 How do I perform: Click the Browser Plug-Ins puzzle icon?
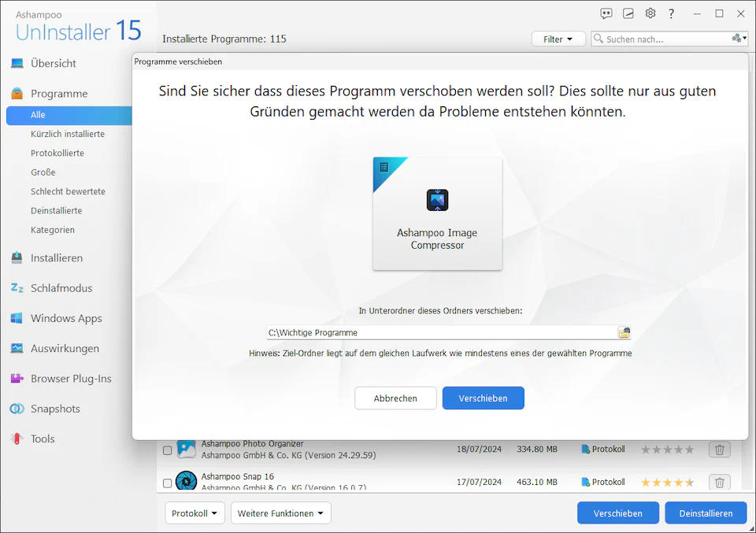click(x=17, y=379)
